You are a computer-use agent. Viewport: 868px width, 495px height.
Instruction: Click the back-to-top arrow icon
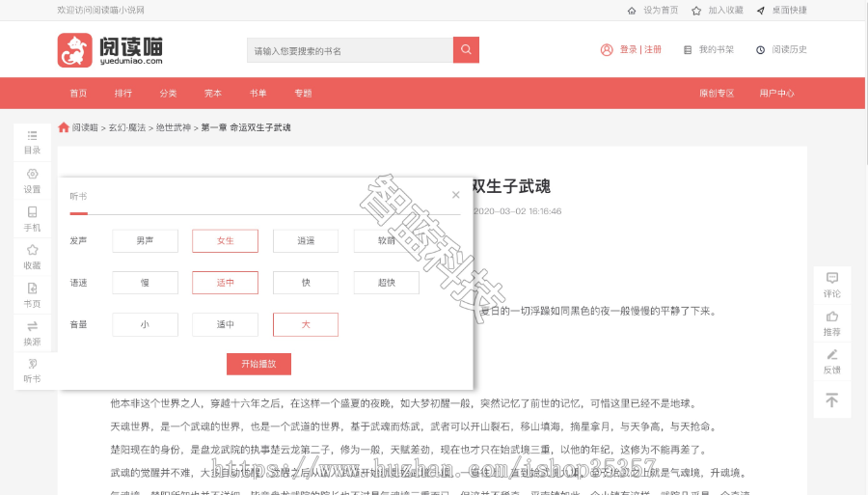[x=832, y=399]
